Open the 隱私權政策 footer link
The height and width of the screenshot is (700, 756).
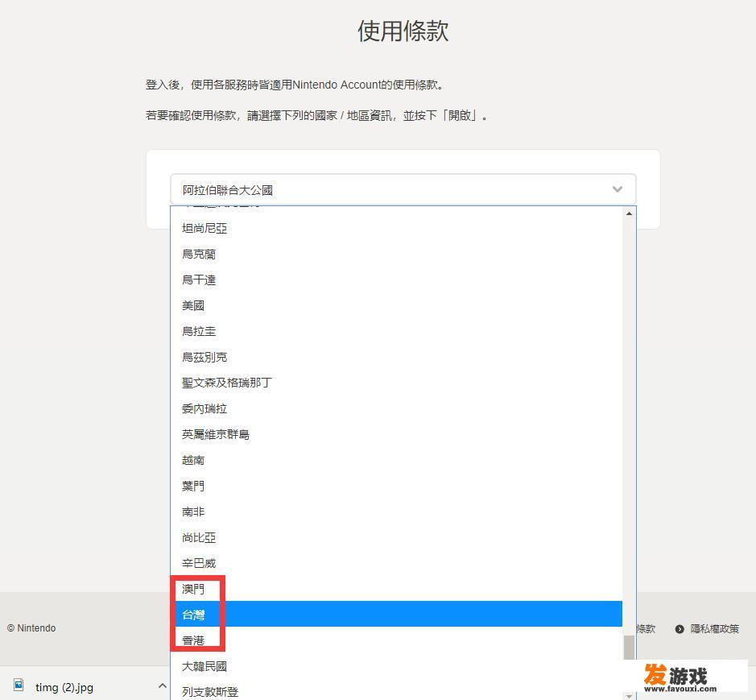[714, 628]
